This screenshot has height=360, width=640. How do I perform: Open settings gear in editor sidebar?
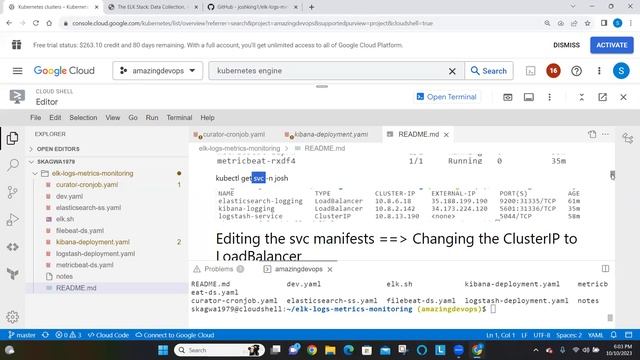13,317
